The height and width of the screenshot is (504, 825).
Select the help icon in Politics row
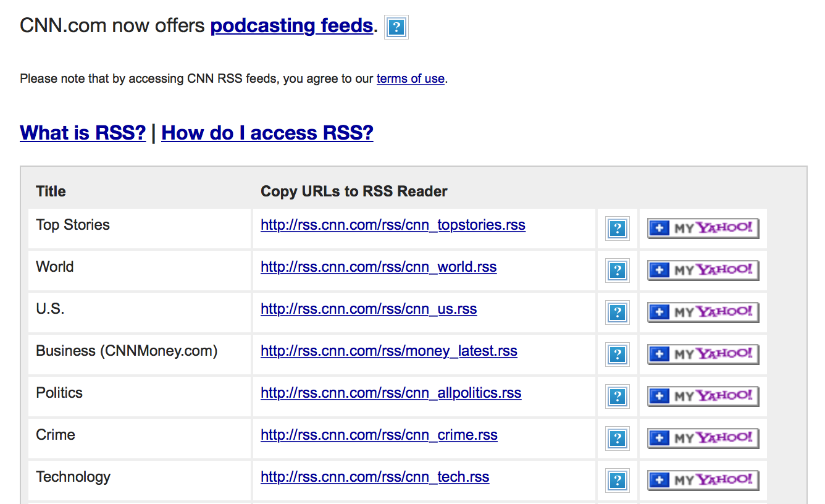click(618, 397)
